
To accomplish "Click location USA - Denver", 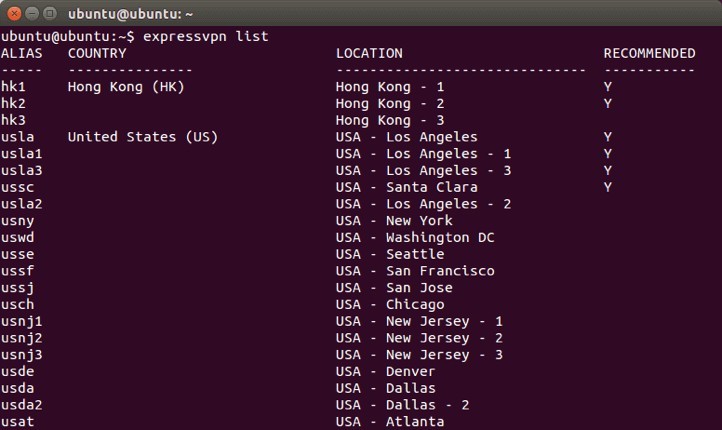I will coord(386,372).
